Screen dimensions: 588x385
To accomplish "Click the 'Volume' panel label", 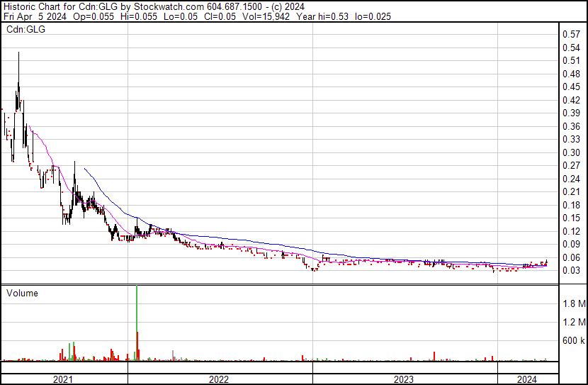I will tap(22, 293).
